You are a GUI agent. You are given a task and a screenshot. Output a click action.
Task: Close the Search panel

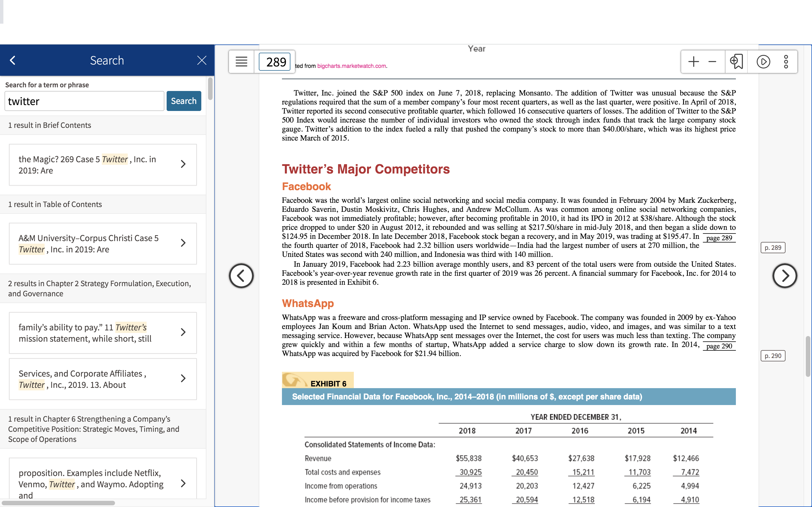[202, 60]
